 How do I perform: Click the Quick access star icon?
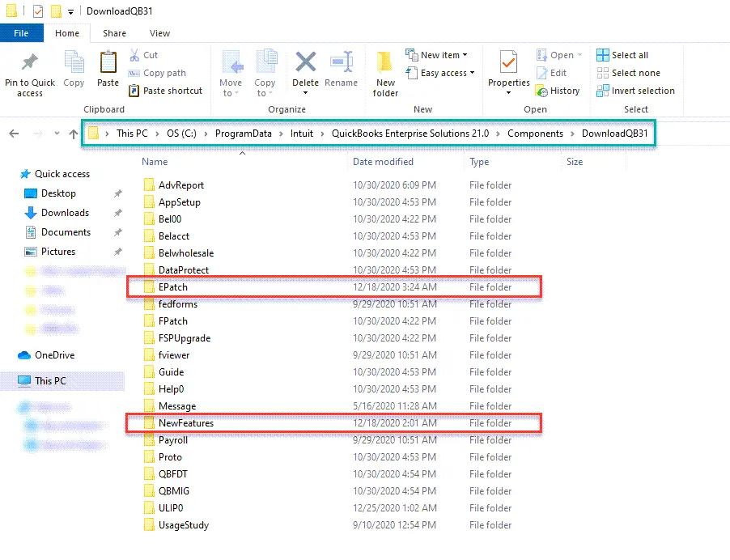(x=25, y=174)
